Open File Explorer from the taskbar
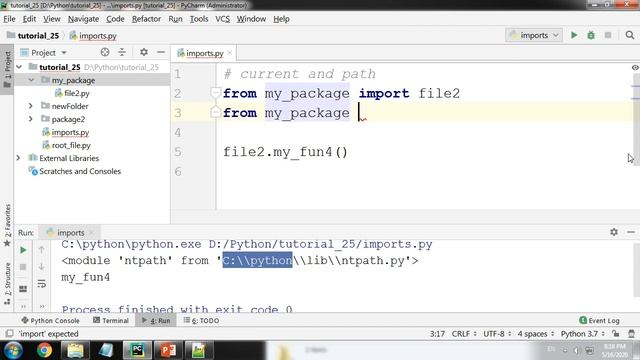The image size is (640, 360). pos(75,350)
